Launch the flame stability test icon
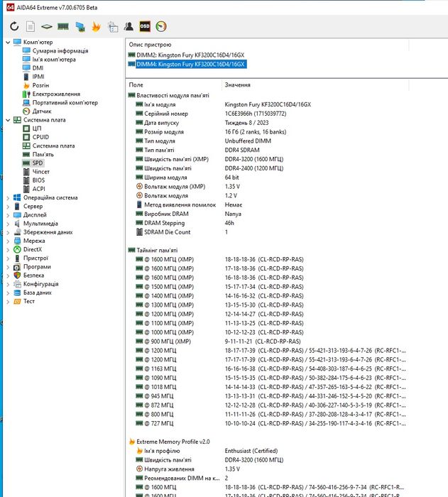 pos(96,27)
